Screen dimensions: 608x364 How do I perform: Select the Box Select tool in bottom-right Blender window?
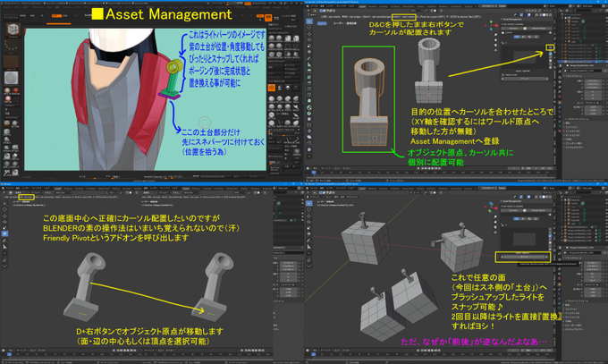309,203
